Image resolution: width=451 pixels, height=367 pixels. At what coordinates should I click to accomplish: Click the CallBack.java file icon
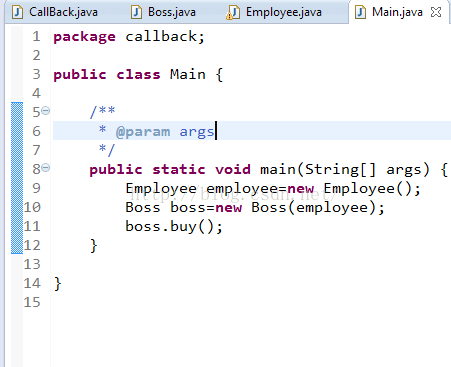17,13
